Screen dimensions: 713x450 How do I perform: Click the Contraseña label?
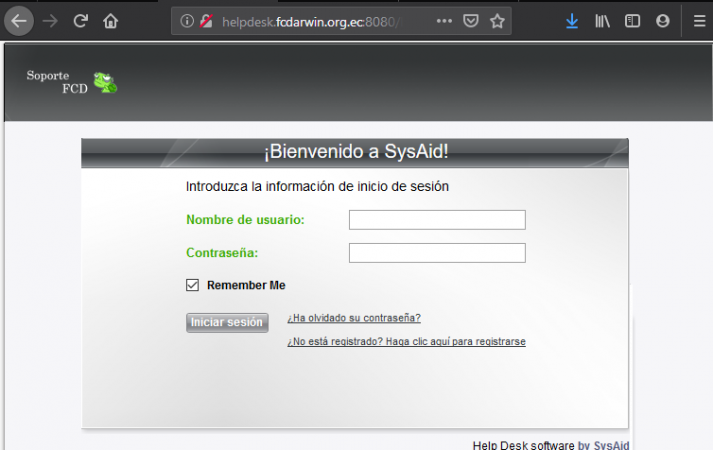(222, 253)
